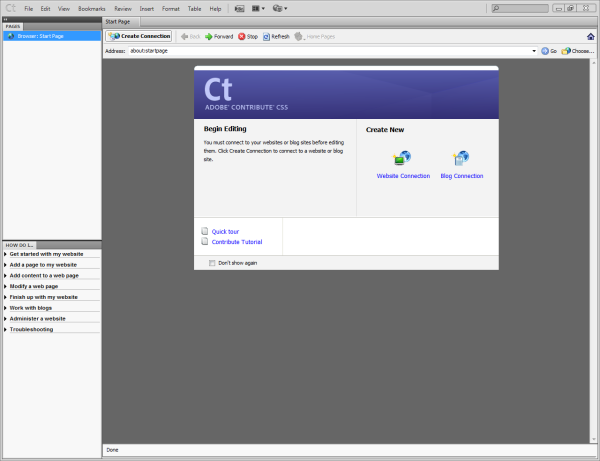Open the Format menu
This screenshot has height=461, width=600.
tap(170, 8)
